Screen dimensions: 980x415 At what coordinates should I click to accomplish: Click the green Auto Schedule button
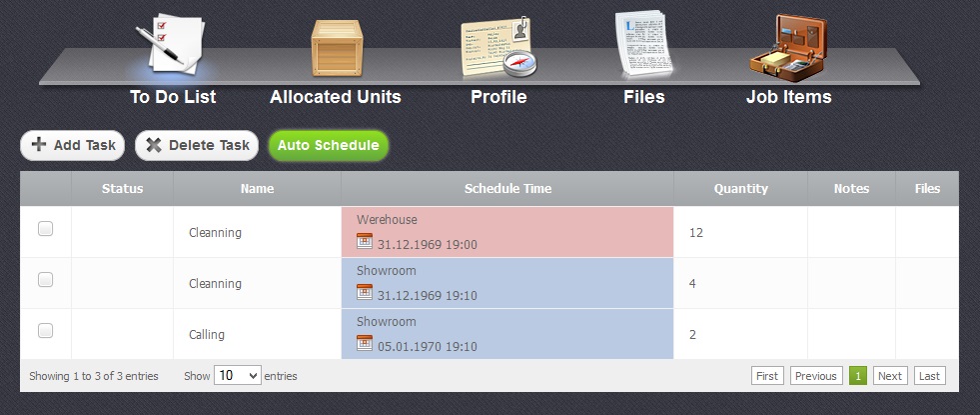pos(328,145)
